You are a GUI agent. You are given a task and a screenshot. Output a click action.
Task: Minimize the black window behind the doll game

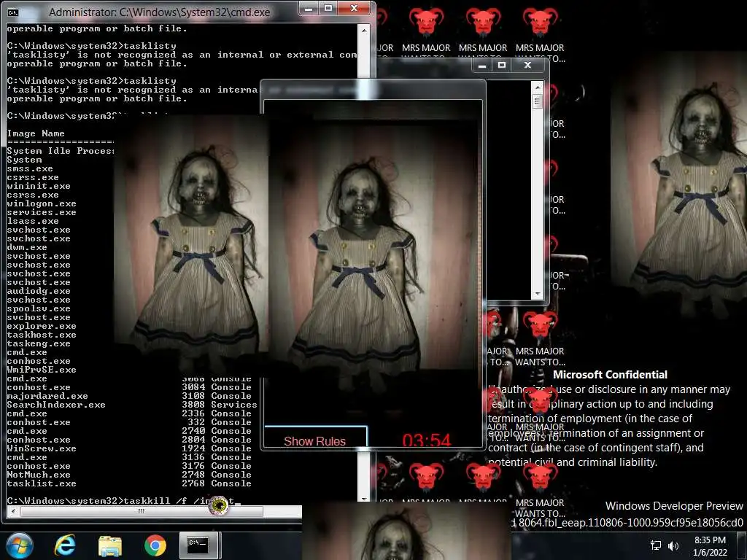tap(482, 65)
